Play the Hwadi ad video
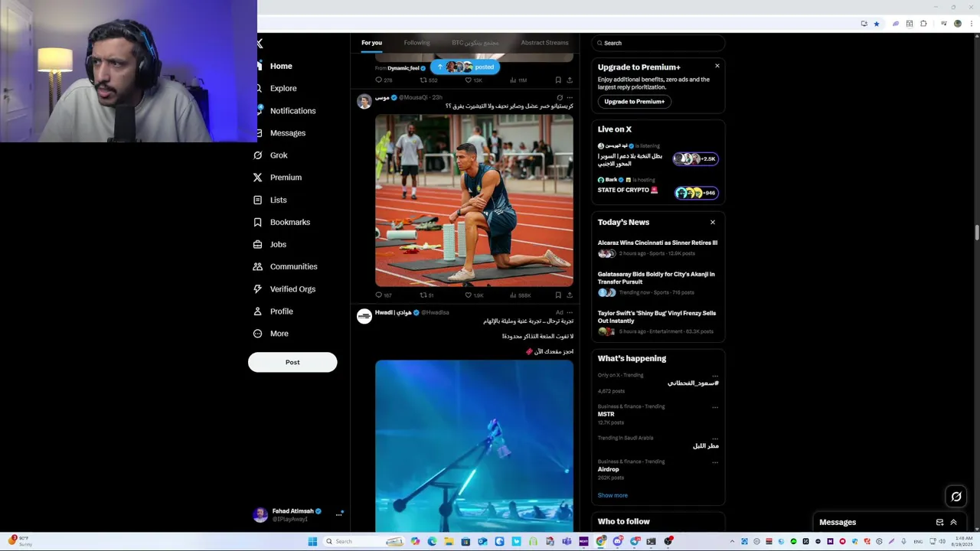 pyautogui.click(x=474, y=445)
